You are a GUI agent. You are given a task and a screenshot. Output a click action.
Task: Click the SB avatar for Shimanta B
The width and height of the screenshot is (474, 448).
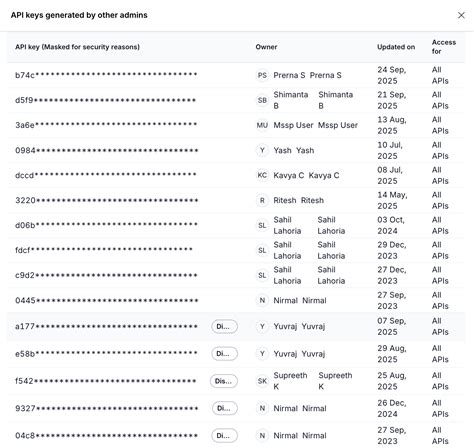(262, 100)
